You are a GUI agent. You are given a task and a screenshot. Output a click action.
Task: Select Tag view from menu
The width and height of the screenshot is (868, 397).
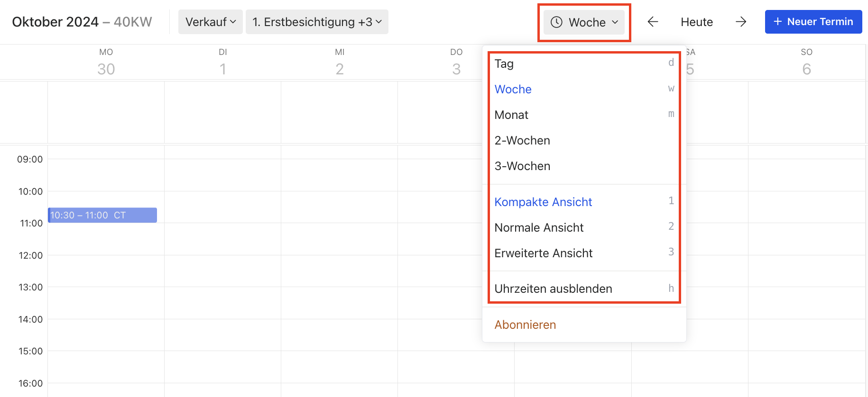tap(504, 64)
